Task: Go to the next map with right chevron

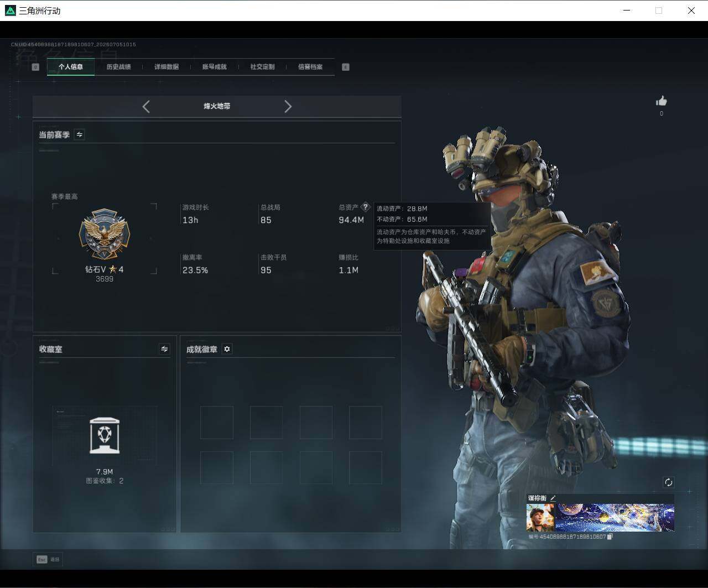Action: point(288,107)
